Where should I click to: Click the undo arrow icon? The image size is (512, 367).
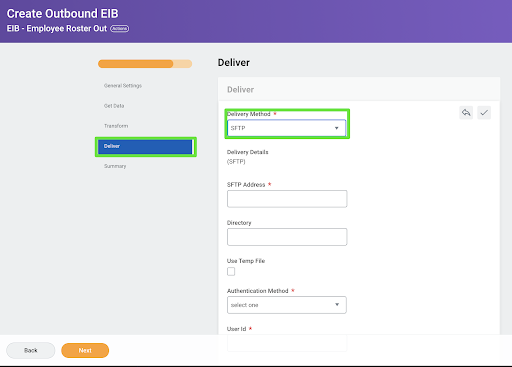466,113
